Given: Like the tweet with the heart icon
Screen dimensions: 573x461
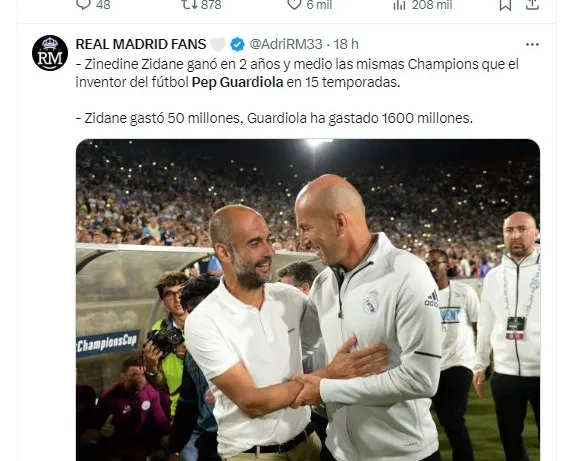Looking at the screenshot, I should click(294, 4).
